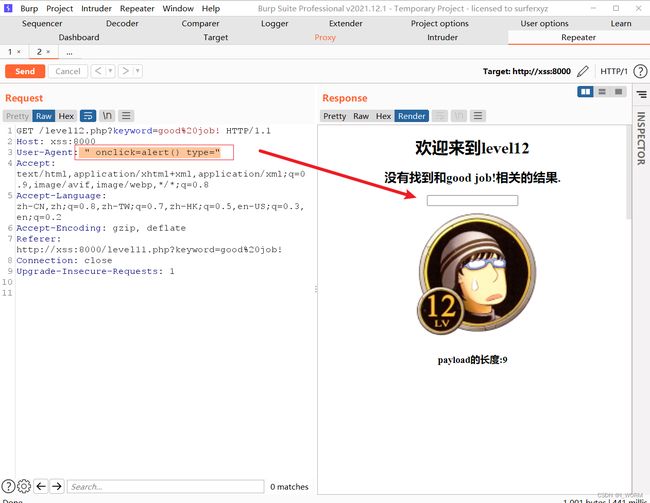Open search help question mark icon

(8, 486)
